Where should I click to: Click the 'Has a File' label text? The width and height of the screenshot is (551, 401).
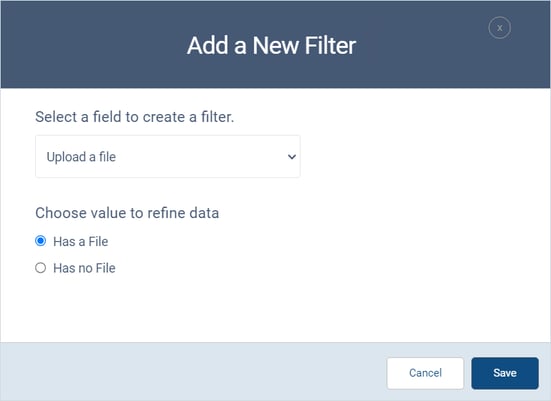[80, 241]
